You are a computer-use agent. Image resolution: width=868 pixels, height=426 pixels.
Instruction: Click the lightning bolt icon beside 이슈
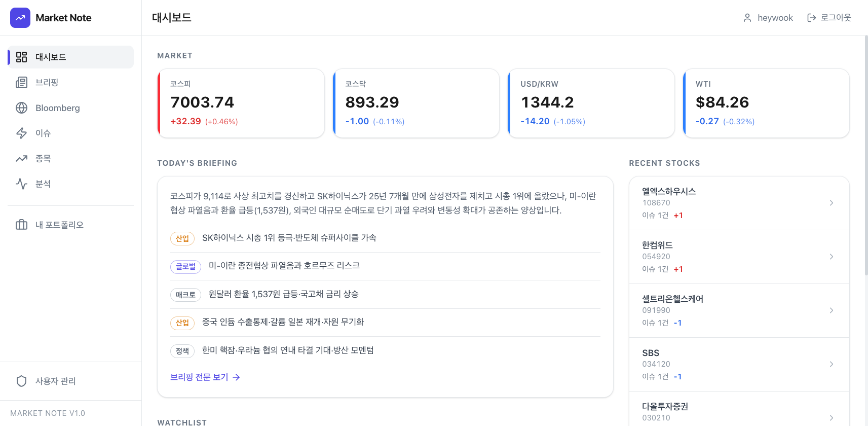(21, 133)
